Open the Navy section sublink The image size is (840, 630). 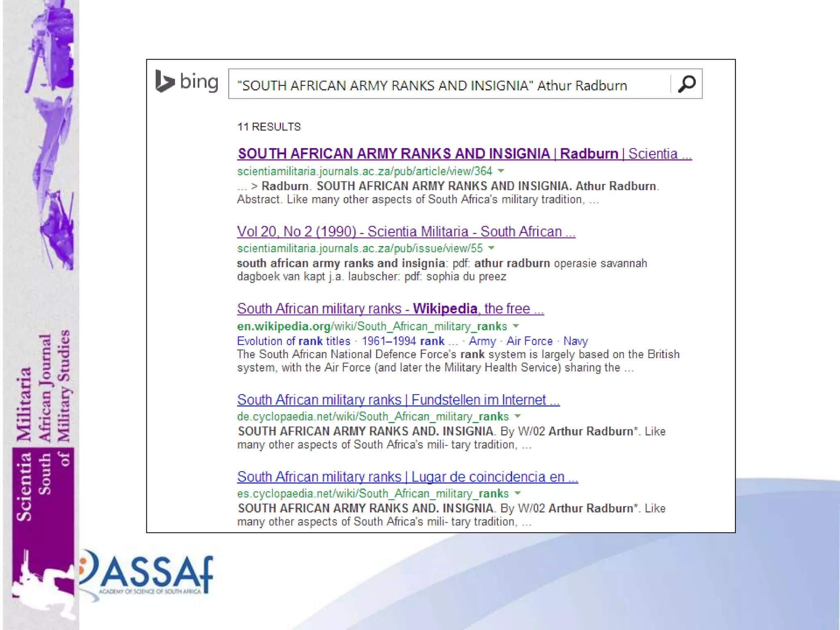coord(575,341)
